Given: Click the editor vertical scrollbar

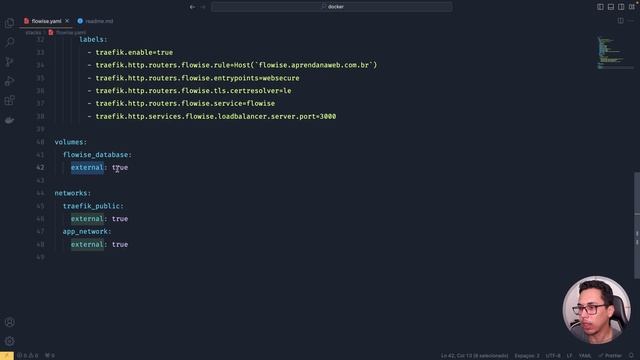Looking at the screenshot, I should 637,224.
